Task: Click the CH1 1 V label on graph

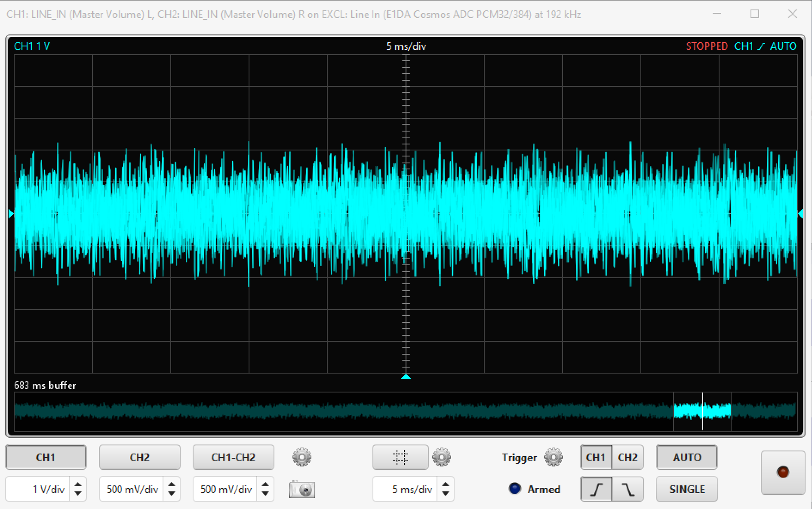Action: click(32, 46)
